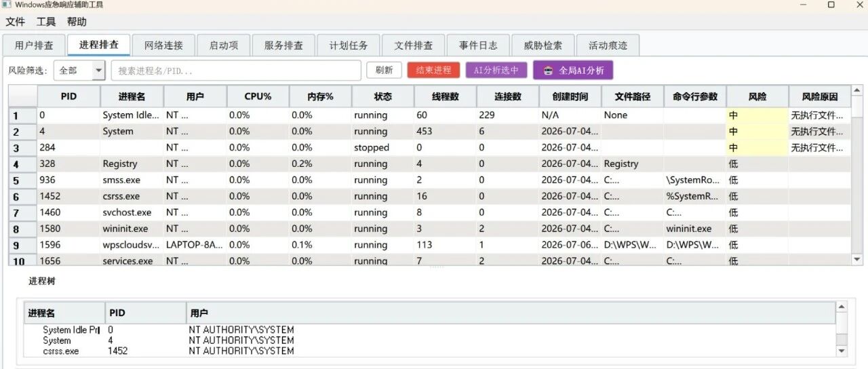
Task: Open the 工具 menu
Action: coord(46,22)
